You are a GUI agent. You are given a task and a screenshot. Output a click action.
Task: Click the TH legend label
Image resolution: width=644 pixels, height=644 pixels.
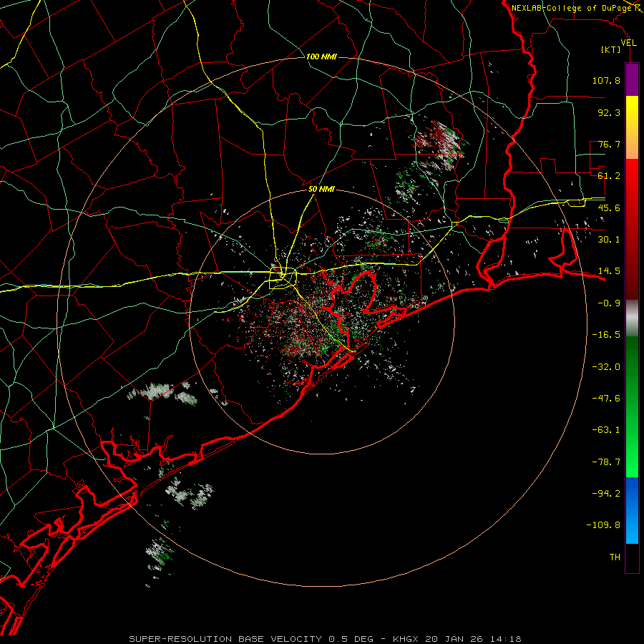coord(615,557)
